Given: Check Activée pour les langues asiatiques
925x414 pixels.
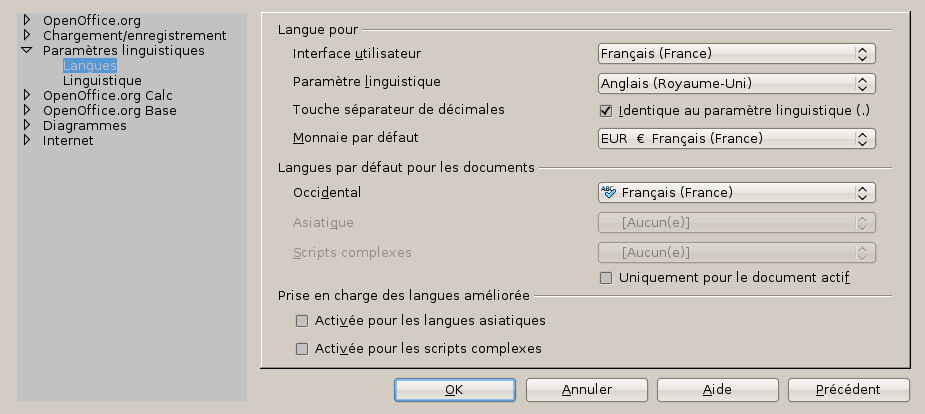Looking at the screenshot, I should (303, 321).
